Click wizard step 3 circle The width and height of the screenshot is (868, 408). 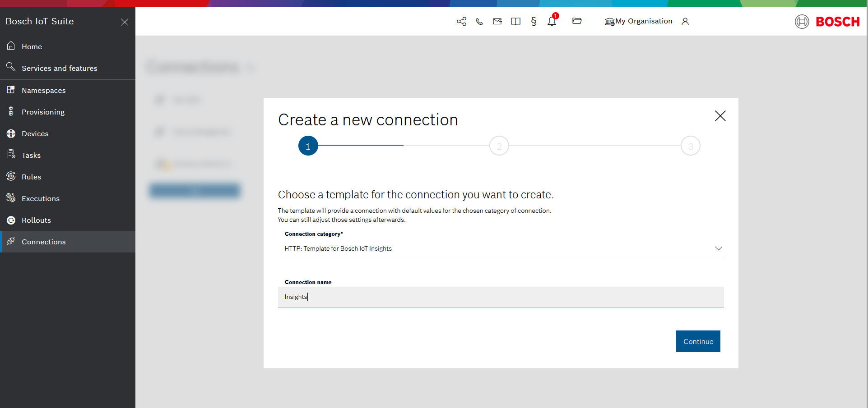coord(691,146)
